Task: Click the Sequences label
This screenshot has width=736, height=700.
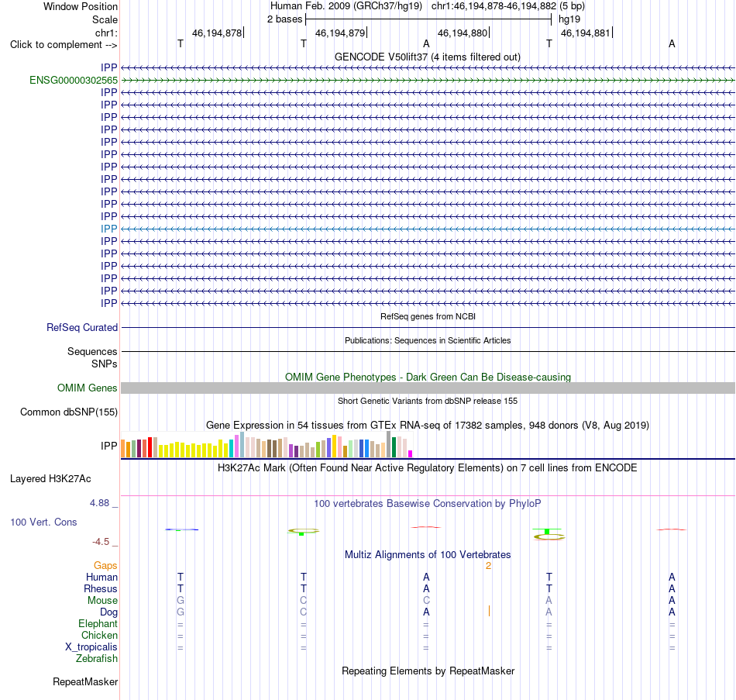Action: coord(92,351)
